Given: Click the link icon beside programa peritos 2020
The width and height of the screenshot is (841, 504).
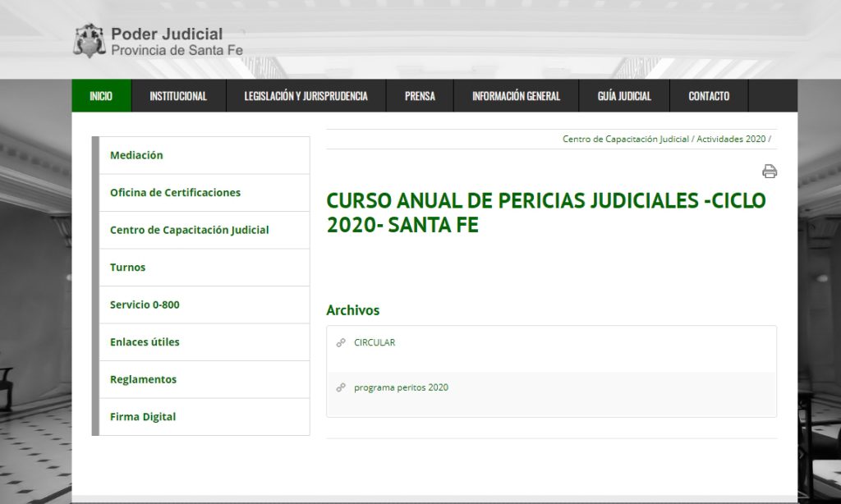Looking at the screenshot, I should pyautogui.click(x=341, y=387).
